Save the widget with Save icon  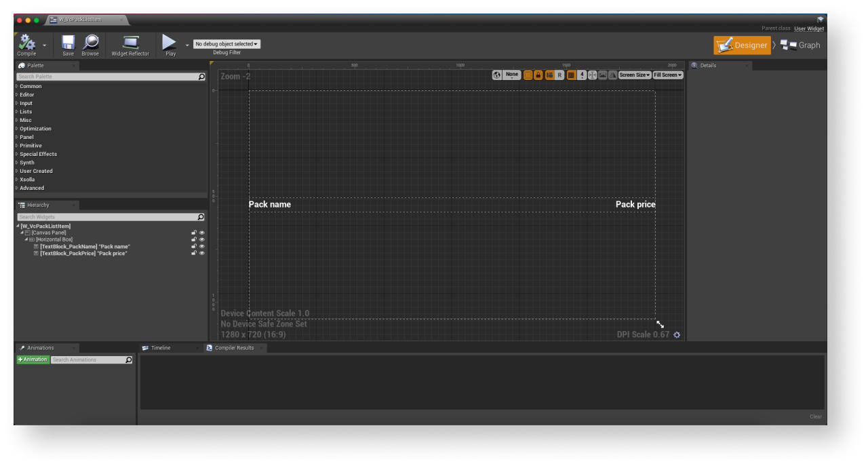68,43
